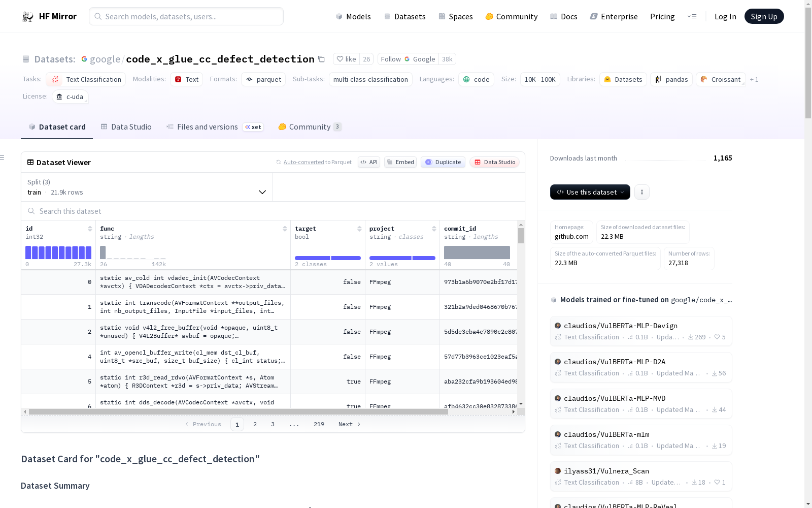Screen dimensions: 812x508
Task: Click the table vertical scrollbar thumb
Action: pos(521,236)
